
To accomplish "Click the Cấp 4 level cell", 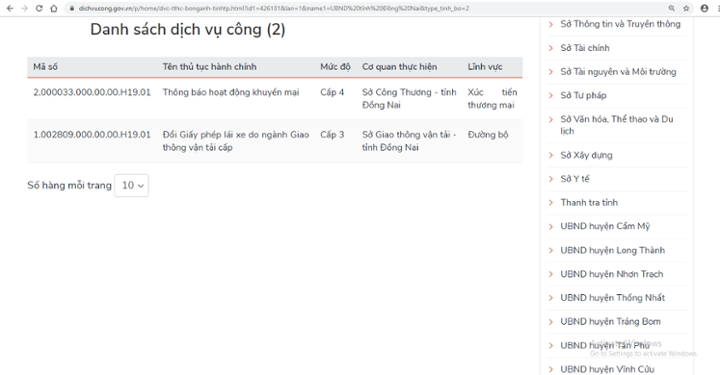I will coord(332,92).
